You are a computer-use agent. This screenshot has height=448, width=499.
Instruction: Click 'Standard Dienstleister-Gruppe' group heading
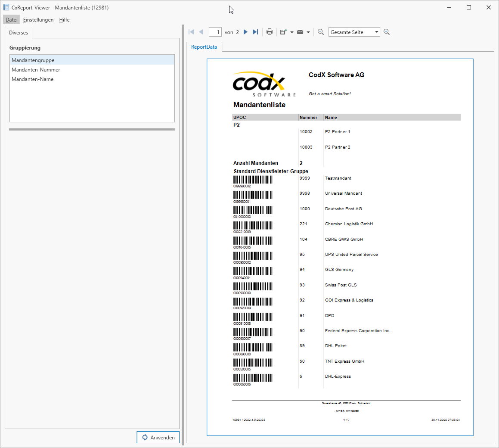click(271, 171)
